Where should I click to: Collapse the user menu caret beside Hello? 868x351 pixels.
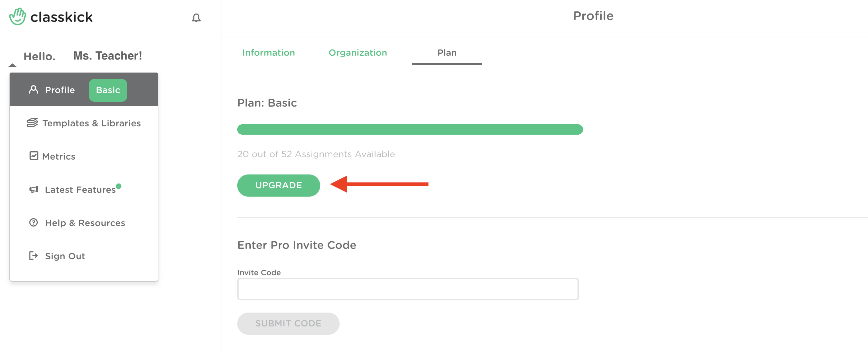pyautogui.click(x=12, y=65)
